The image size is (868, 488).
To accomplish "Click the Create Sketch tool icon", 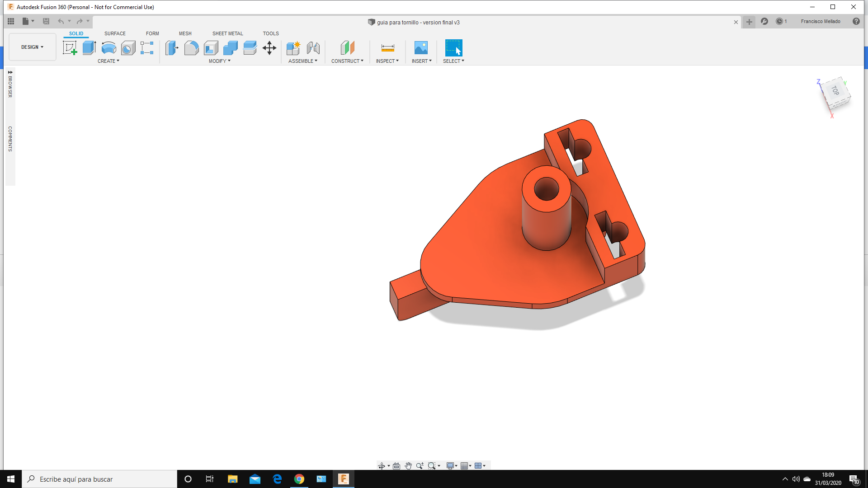I will pos(70,48).
